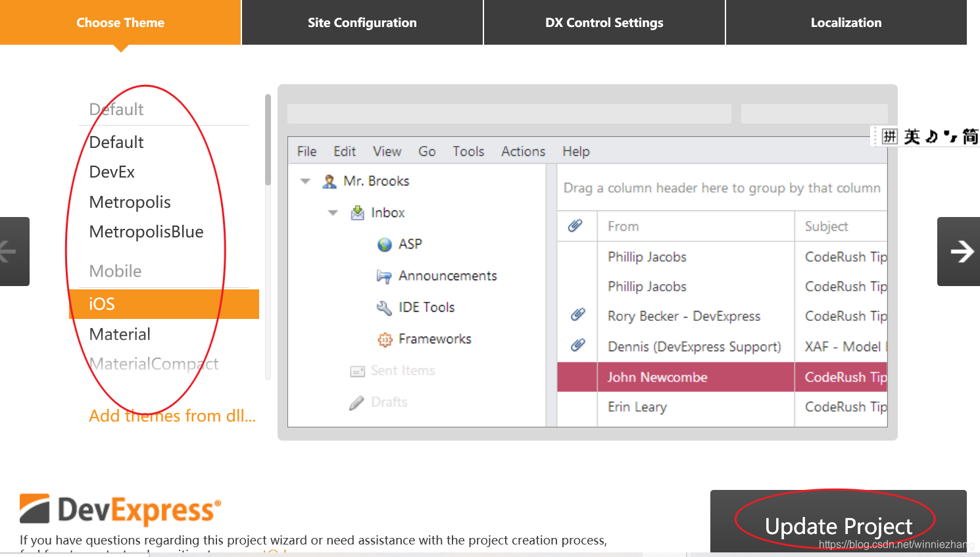This screenshot has width=980, height=557.
Task: Go to next page with right arrow
Action: (959, 251)
